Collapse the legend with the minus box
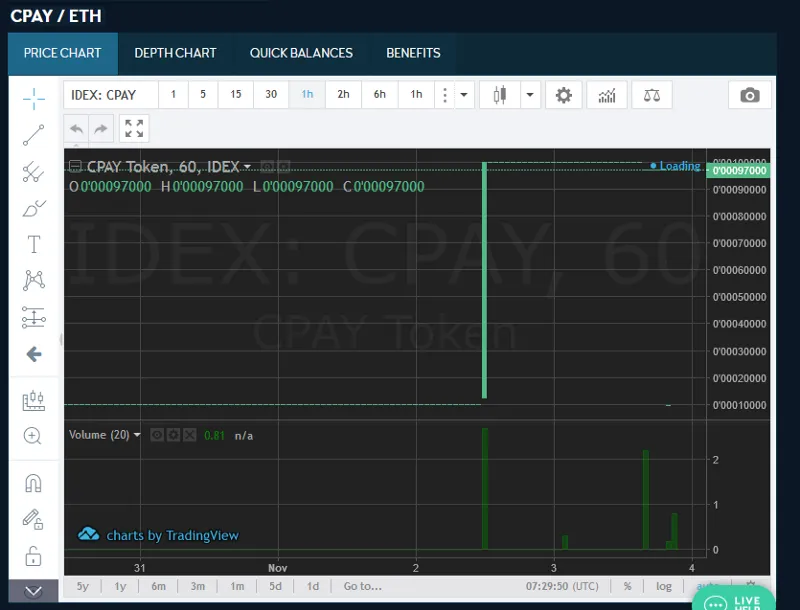The width and height of the screenshot is (800, 610). tap(75, 166)
